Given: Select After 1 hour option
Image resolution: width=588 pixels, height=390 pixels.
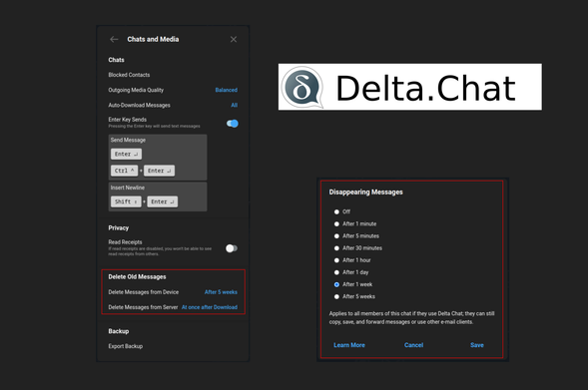Looking at the screenshot, I should [x=336, y=260].
